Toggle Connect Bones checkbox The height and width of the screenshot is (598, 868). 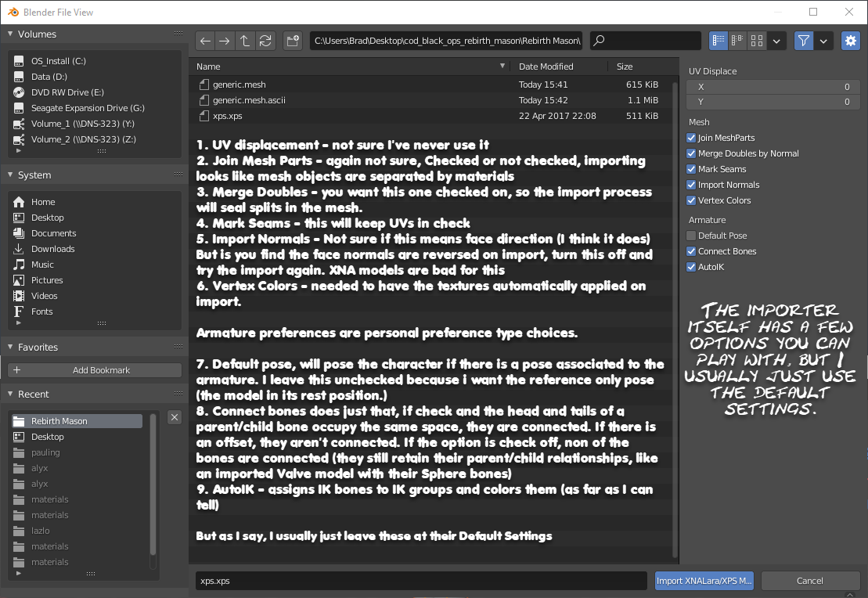691,251
